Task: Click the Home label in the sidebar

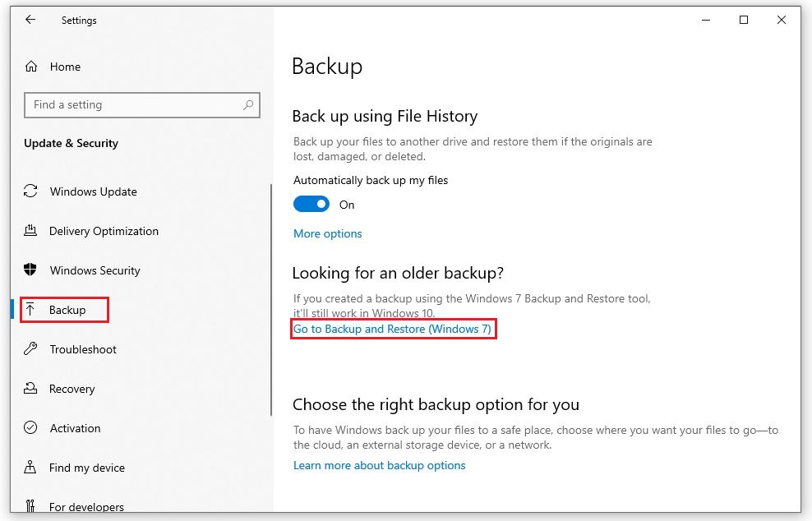Action: [65, 67]
